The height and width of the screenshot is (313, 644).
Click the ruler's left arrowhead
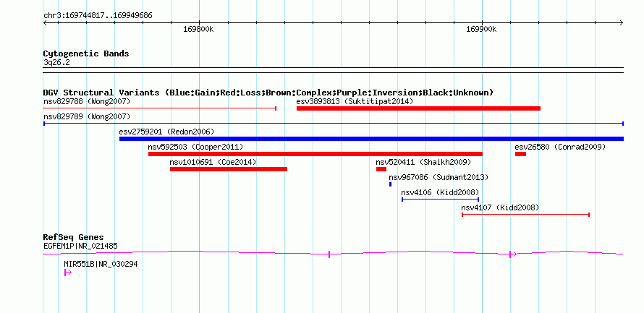coord(45,23)
